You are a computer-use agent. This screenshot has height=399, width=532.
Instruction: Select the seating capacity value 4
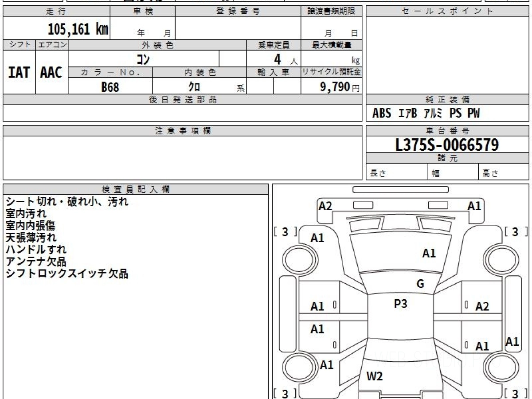coord(278,59)
